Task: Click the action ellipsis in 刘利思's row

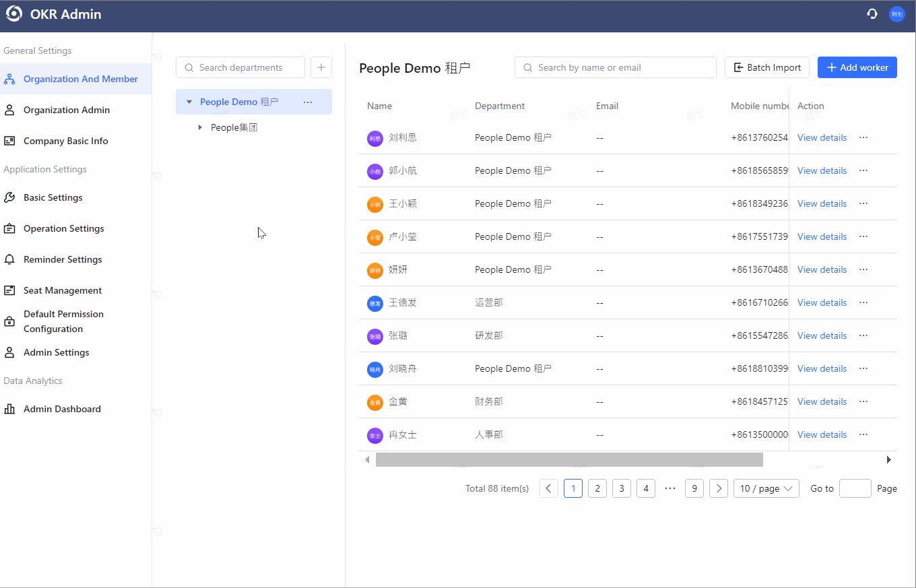Action: (x=863, y=137)
